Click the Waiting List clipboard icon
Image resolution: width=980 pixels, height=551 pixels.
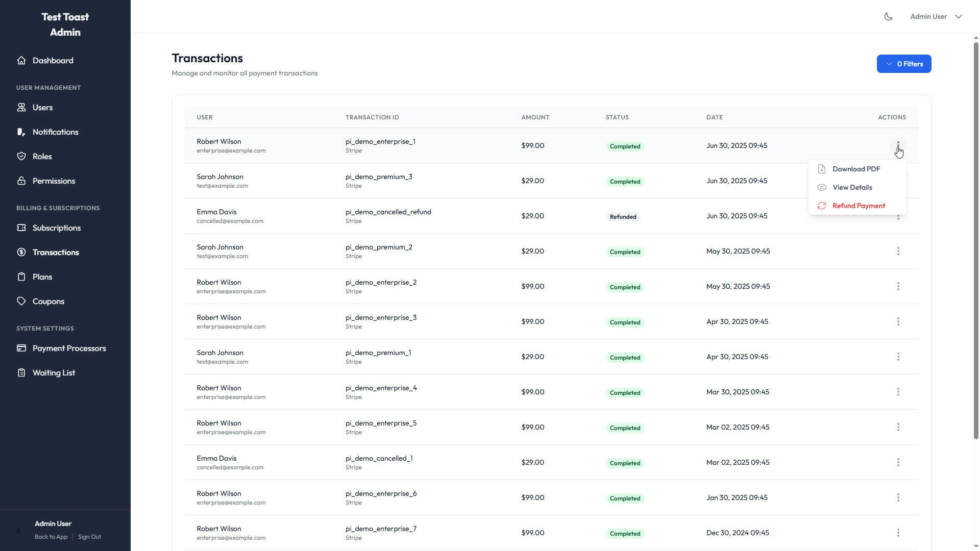(21, 372)
